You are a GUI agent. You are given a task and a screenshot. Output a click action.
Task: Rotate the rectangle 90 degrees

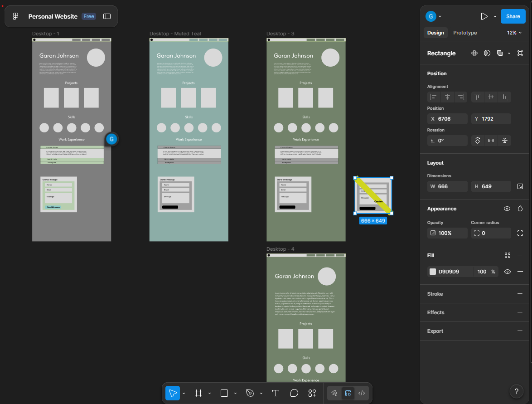point(477,141)
